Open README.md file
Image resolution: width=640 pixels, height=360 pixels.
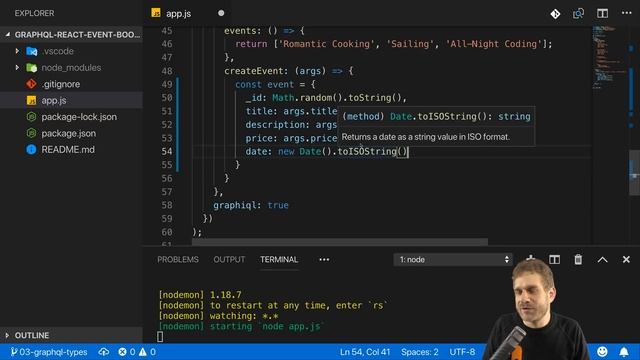(x=68, y=149)
